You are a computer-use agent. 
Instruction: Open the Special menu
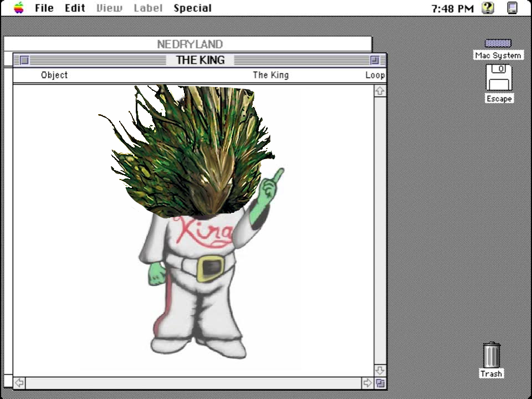(x=192, y=8)
